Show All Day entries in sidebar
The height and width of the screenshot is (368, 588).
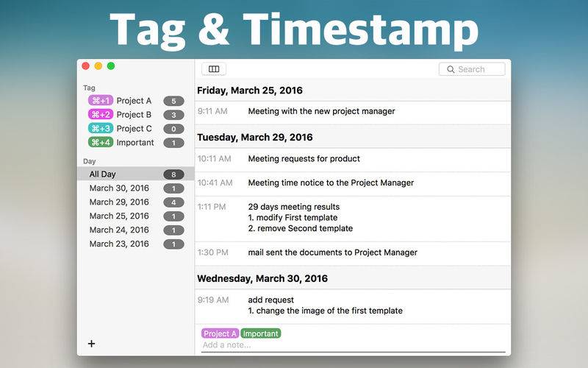tap(136, 174)
